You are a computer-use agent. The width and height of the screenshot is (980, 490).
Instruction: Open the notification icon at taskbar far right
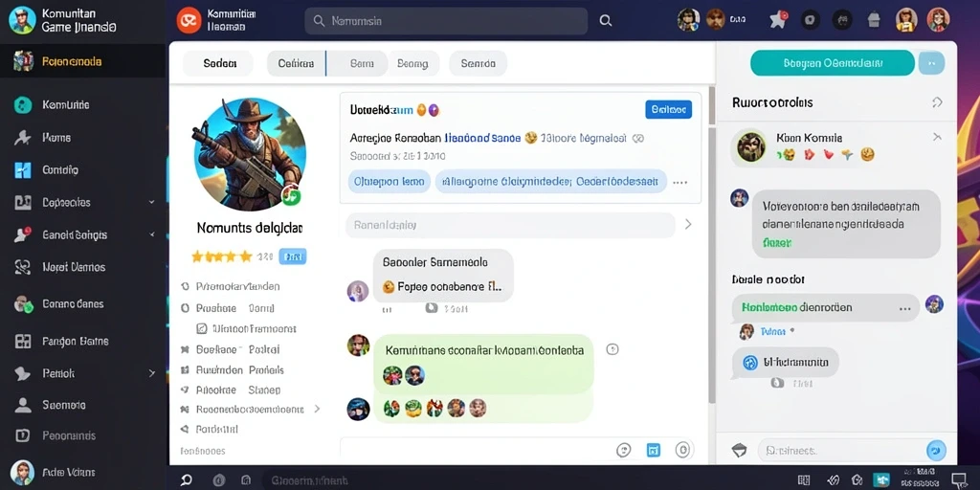[958, 480]
